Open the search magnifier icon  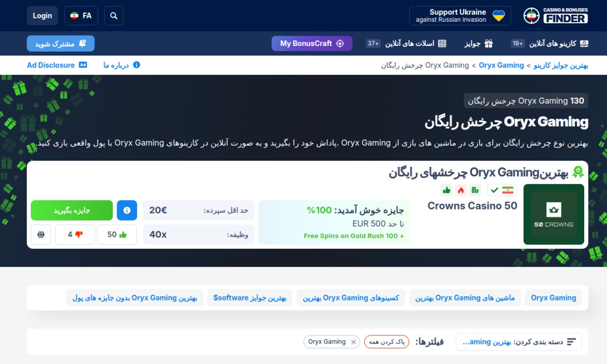(x=113, y=16)
